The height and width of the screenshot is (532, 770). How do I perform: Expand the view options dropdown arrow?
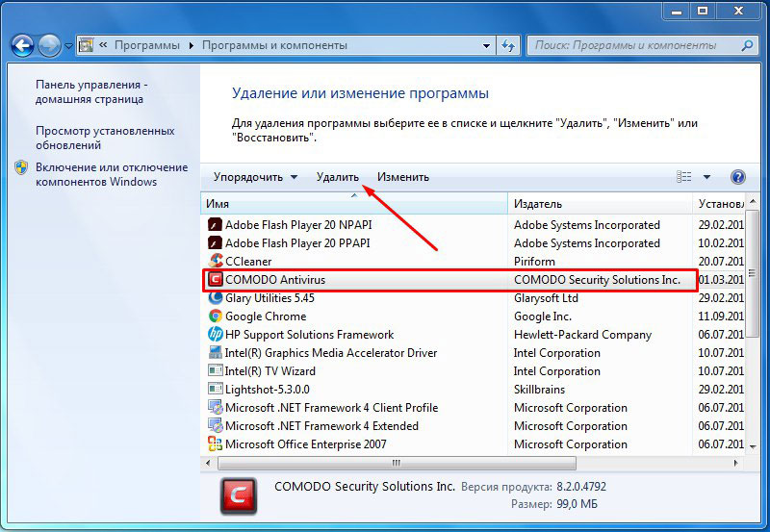pos(706,177)
